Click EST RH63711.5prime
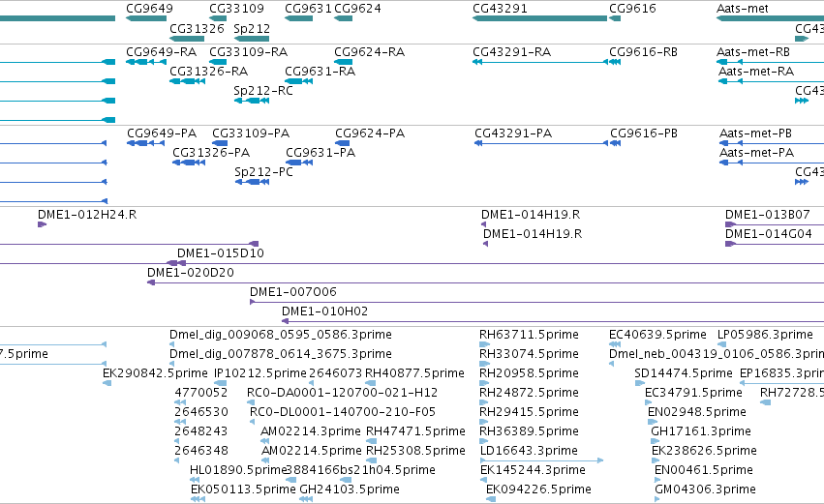824x504 pixels. point(530,335)
